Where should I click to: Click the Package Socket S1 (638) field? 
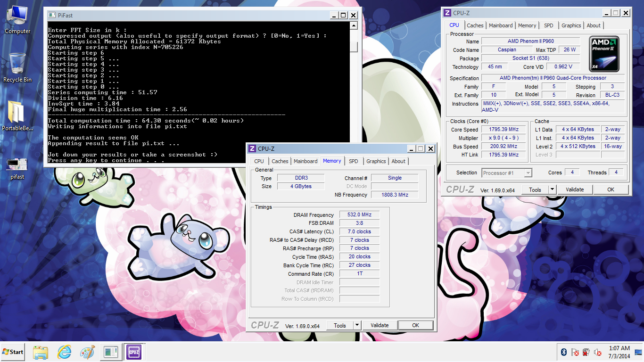click(x=531, y=58)
